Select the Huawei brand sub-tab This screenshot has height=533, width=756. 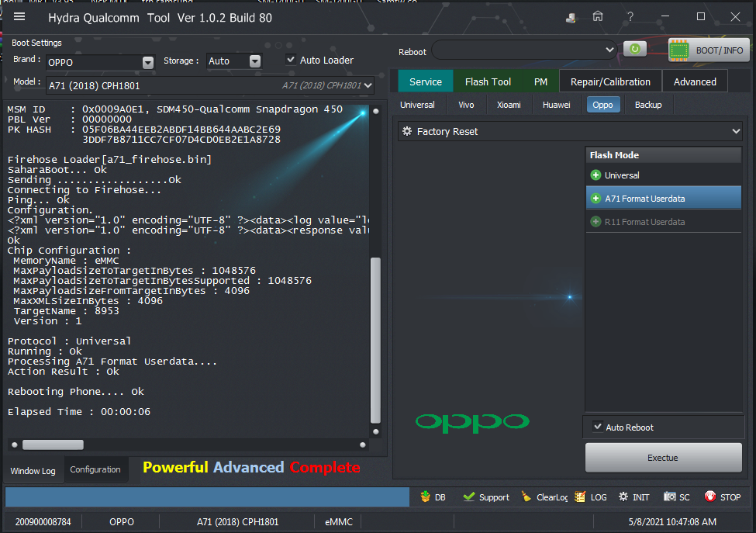click(556, 105)
